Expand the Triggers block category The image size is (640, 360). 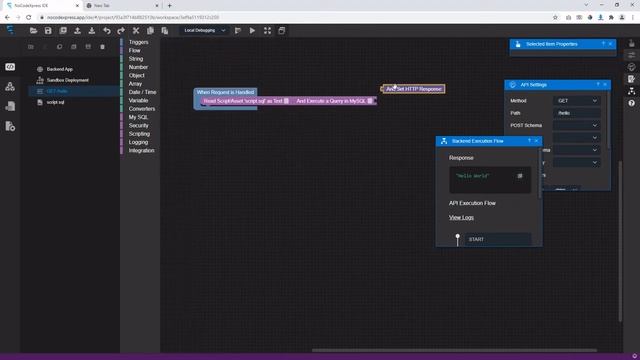(138, 42)
